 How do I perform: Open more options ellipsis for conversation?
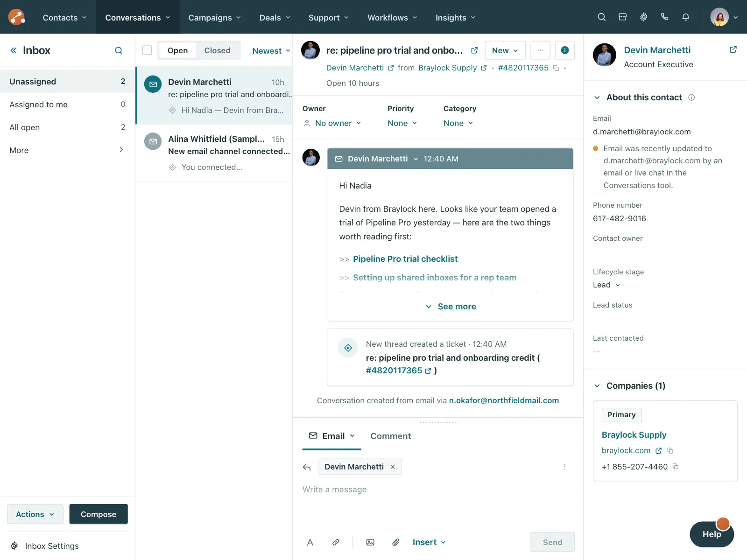tap(540, 50)
